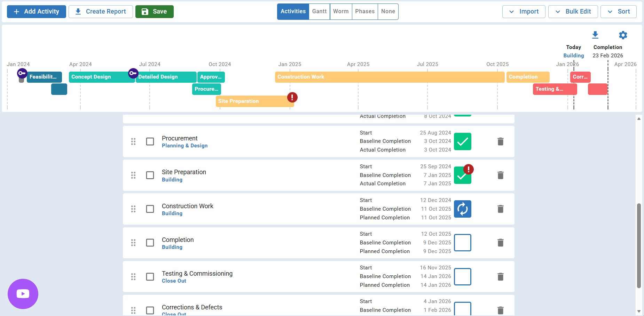Open timeline settings gear icon
Screen dimensions: 644x316
coord(623,35)
